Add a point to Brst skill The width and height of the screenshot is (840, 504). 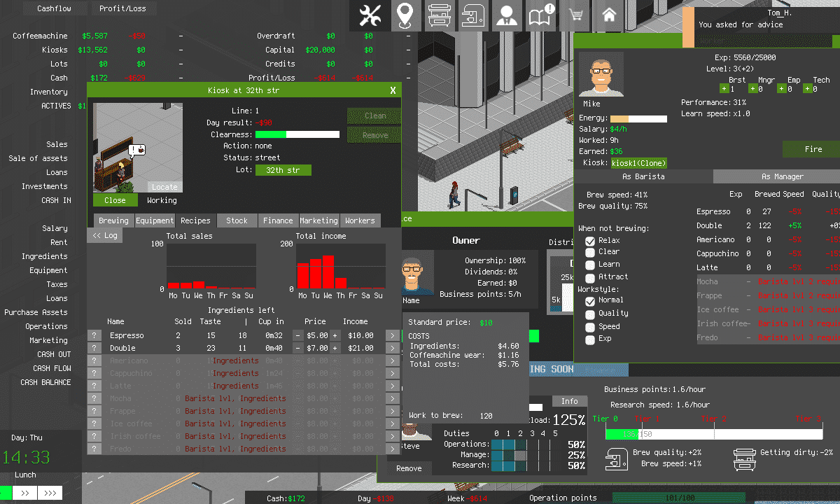point(724,89)
